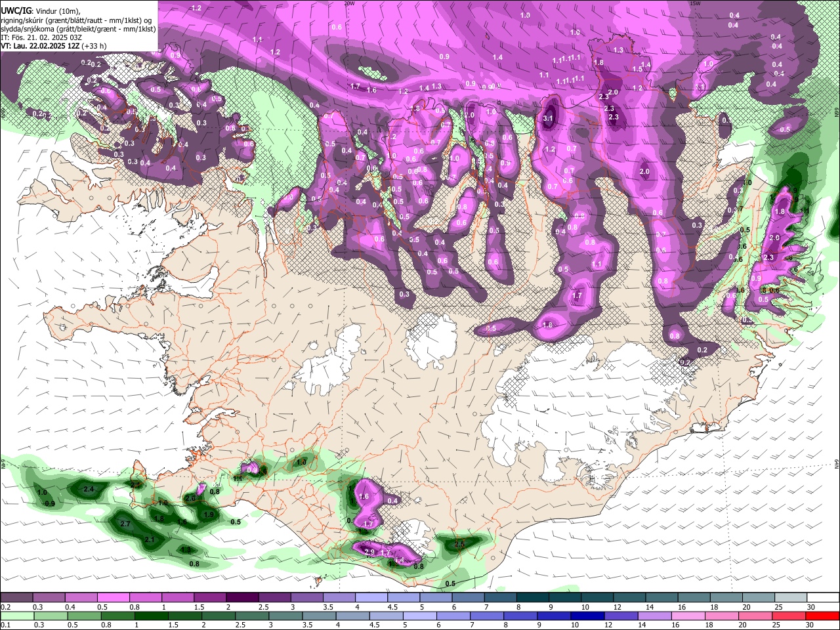840x630 pixels.
Task: Click the '20W' longitude label at top
Action: click(x=350, y=3)
